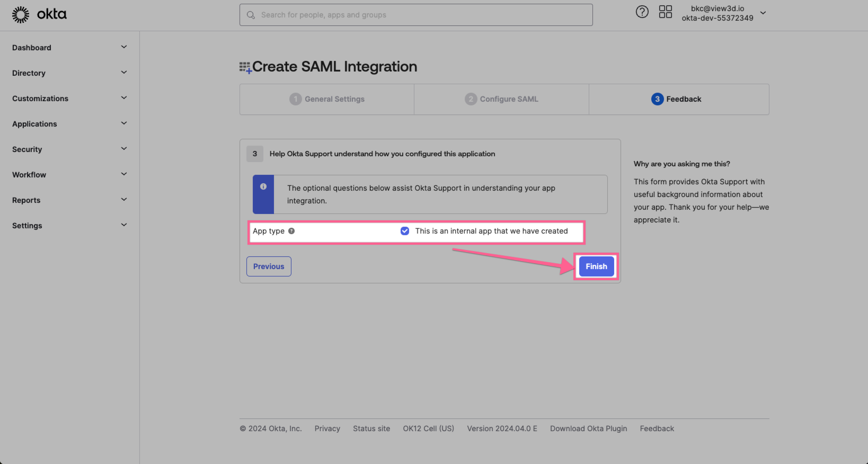Image resolution: width=868 pixels, height=464 pixels.
Task: Click the OK12 Cell (US) footer text
Action: pyautogui.click(x=429, y=429)
